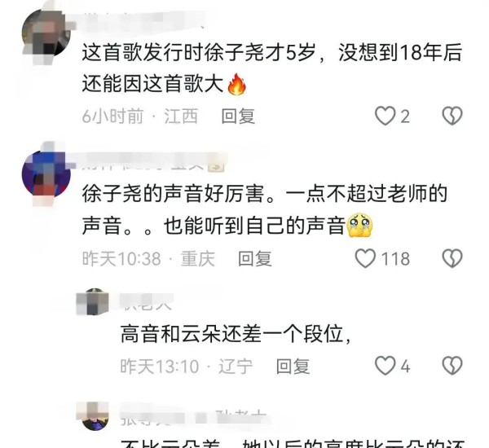Select comment text 徐子尧的声音好厉害
The height and width of the screenshot is (448, 489).
click(x=173, y=193)
